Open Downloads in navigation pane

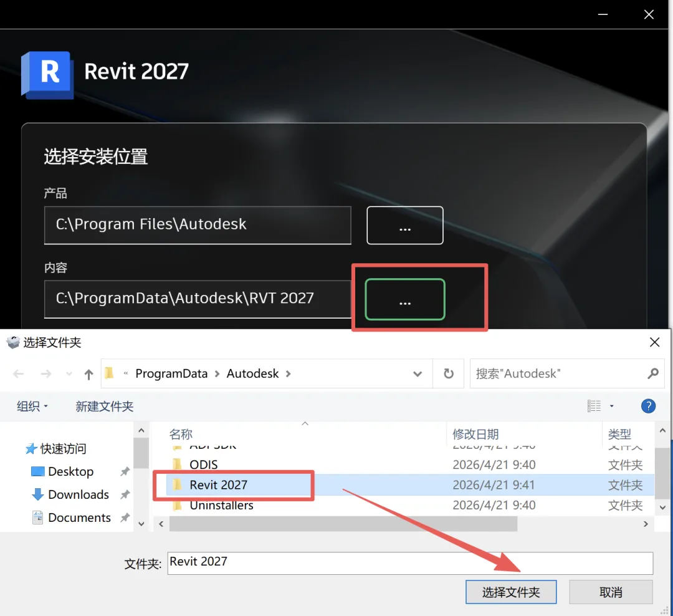pos(70,494)
